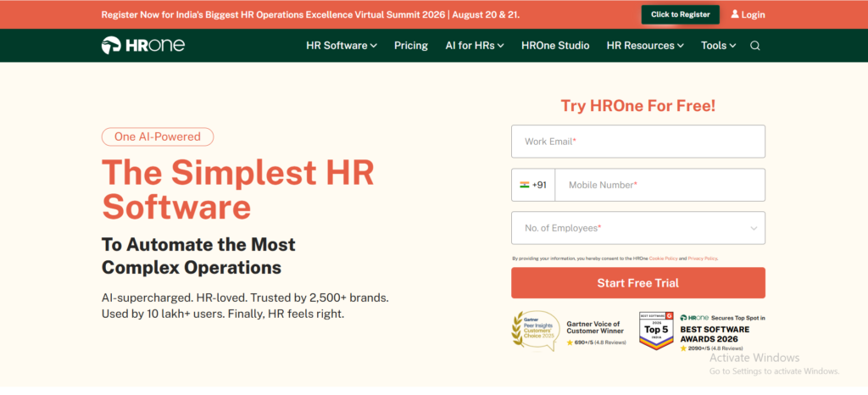Click the Click to Register button
868x395 pixels.
point(681,15)
